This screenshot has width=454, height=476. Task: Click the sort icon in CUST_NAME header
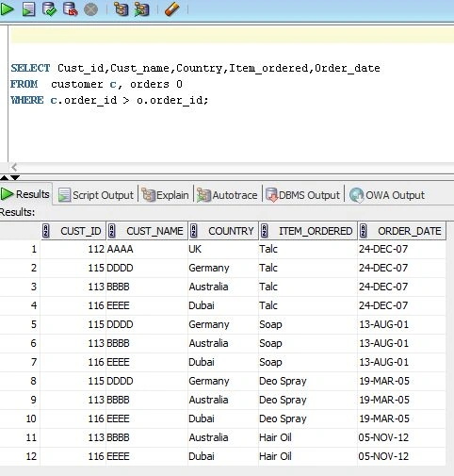coord(112,231)
